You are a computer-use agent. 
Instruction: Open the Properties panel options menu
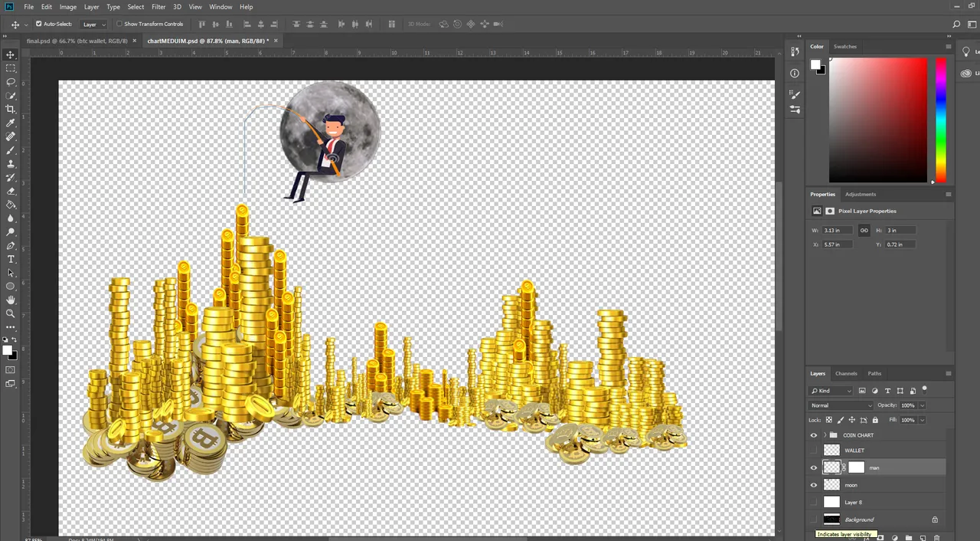[948, 194]
